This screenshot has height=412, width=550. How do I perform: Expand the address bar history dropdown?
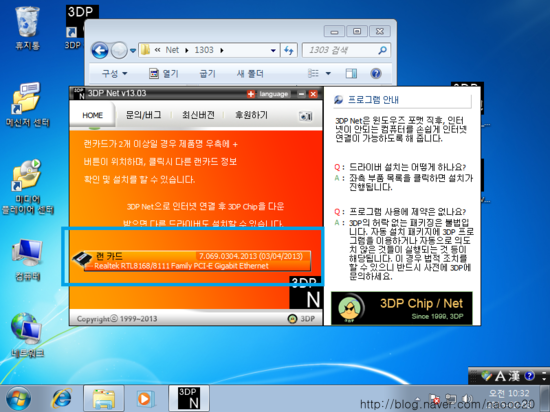[273, 50]
